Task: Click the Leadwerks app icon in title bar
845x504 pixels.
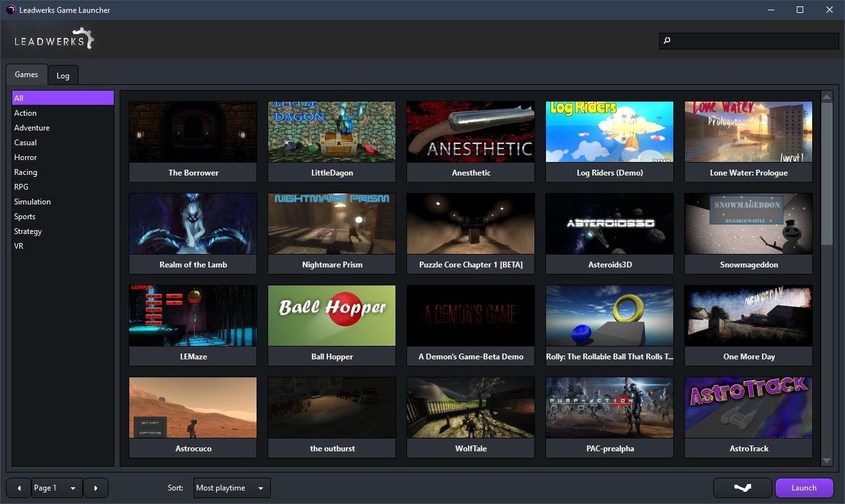Action: [x=10, y=10]
